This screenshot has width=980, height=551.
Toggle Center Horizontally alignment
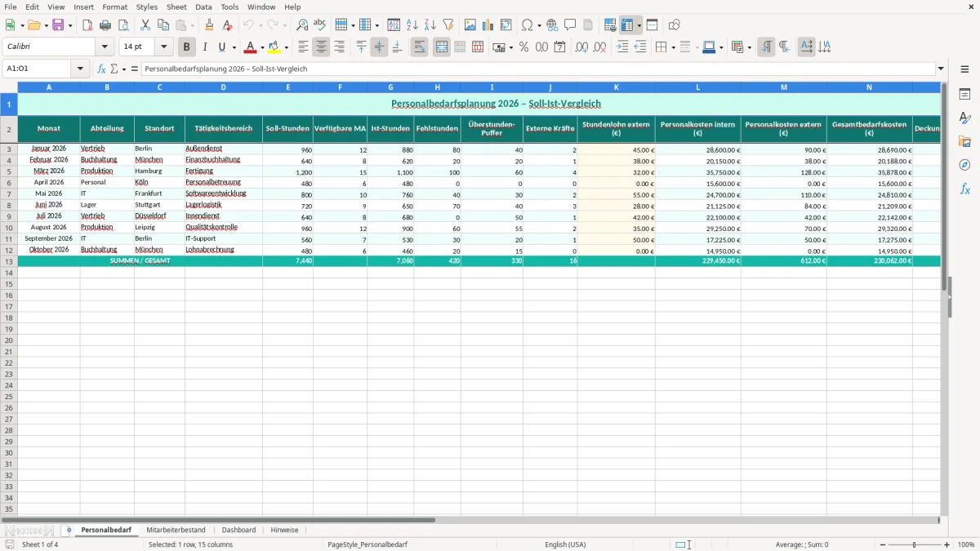point(322,47)
